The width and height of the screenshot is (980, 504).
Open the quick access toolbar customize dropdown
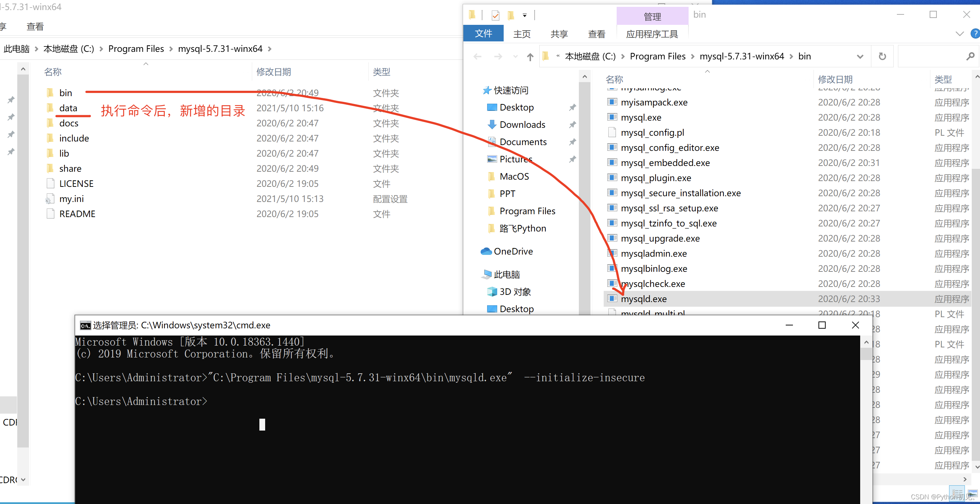click(525, 15)
